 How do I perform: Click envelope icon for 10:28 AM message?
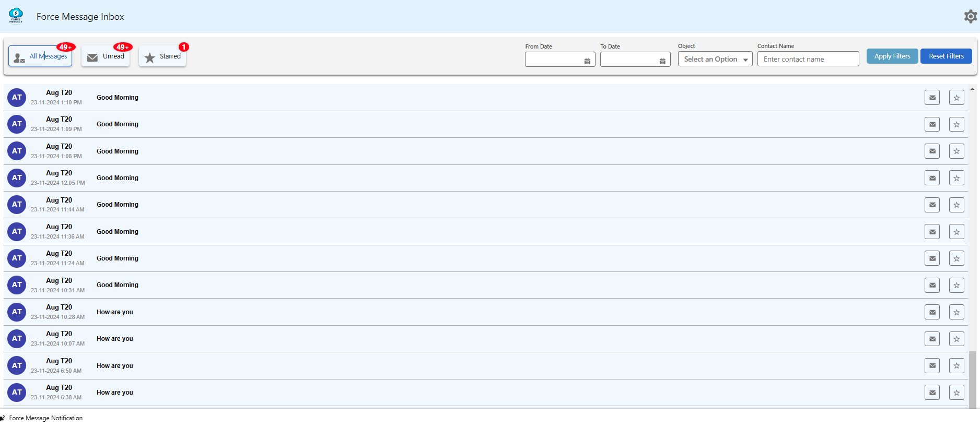932,312
